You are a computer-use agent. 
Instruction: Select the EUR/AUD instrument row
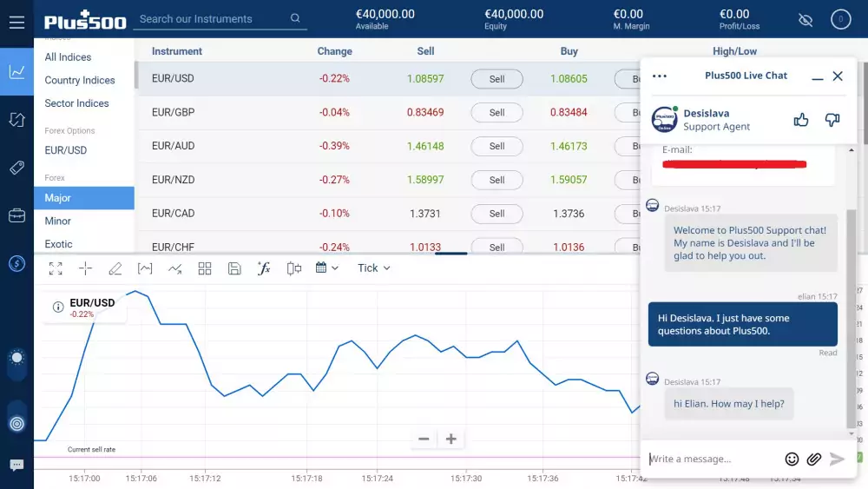(x=389, y=146)
